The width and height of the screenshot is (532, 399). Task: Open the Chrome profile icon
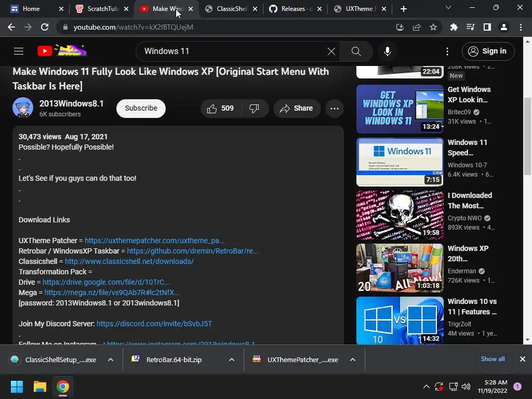(504, 27)
